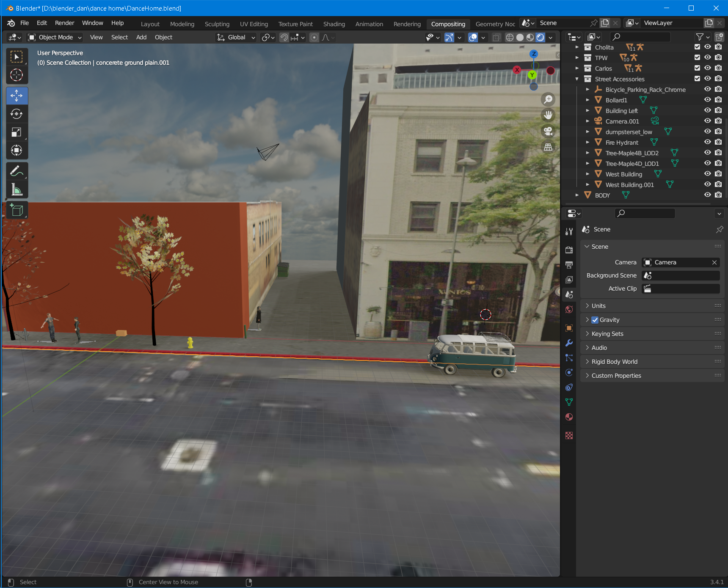Select the Rotate tool in the toolbar

click(x=17, y=114)
